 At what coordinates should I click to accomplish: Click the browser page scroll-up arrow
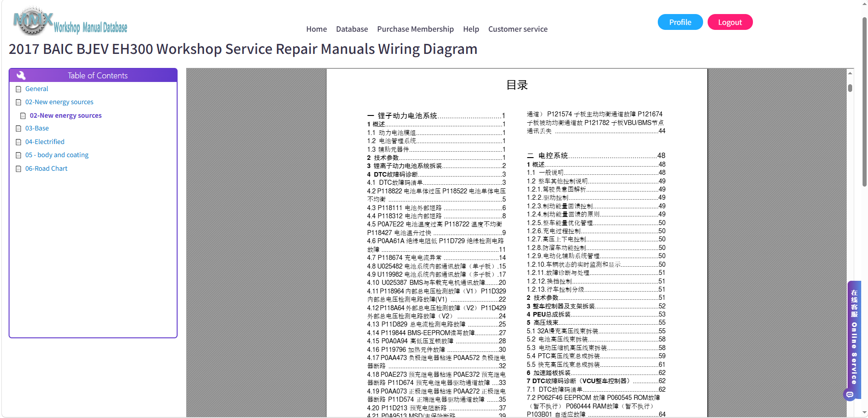tap(864, 4)
